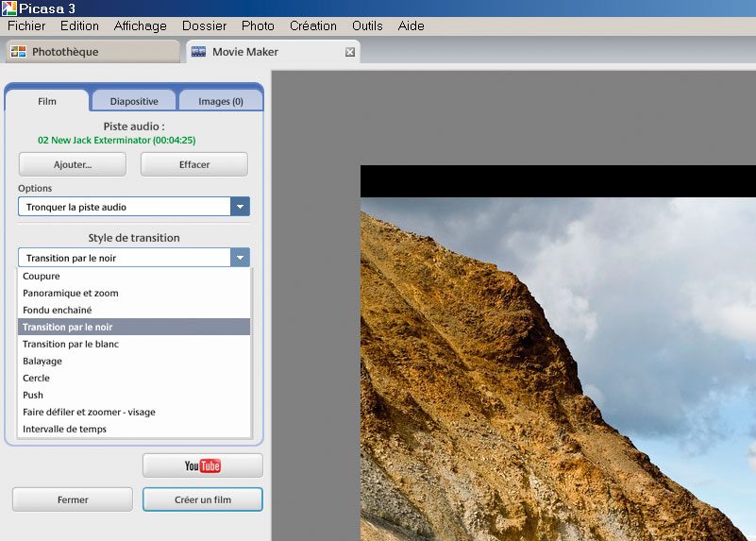
Task: Click the Ajouter... audio button
Action: click(73, 165)
